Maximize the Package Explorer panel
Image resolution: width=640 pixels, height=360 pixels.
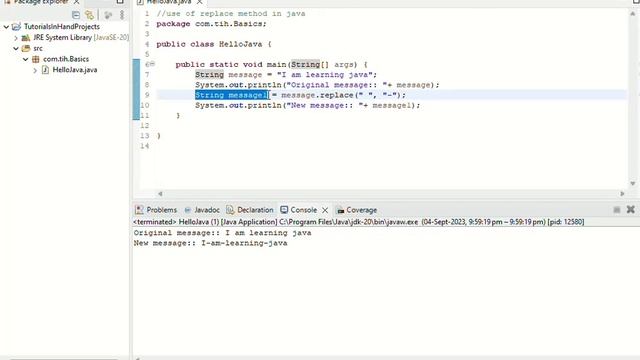click(120, 2)
